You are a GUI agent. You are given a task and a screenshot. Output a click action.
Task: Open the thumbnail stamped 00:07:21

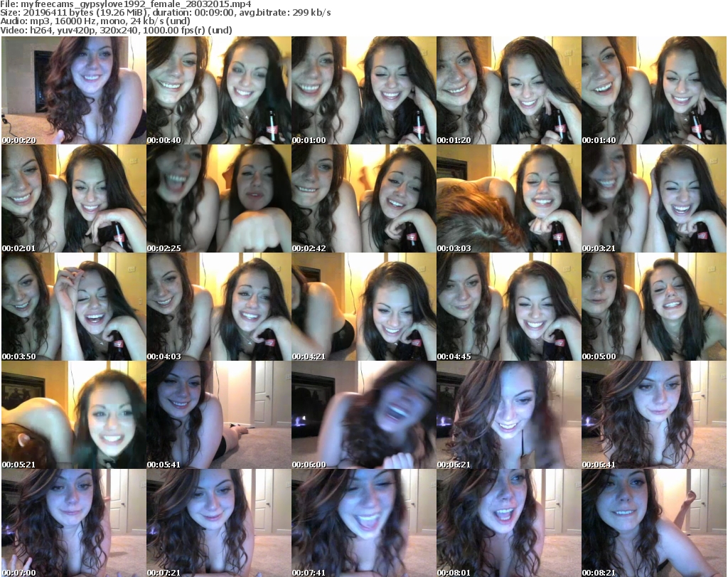pyautogui.click(x=219, y=523)
